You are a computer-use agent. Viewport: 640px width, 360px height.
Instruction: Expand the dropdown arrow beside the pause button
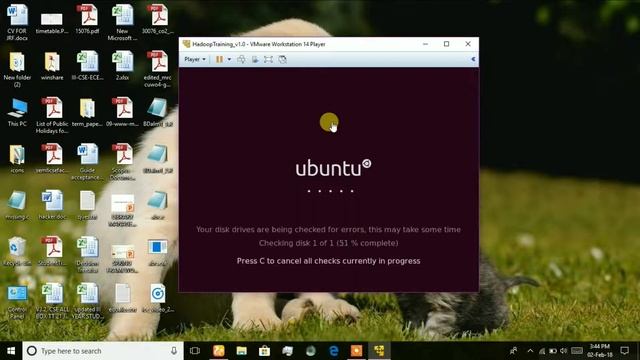[x=229, y=59]
